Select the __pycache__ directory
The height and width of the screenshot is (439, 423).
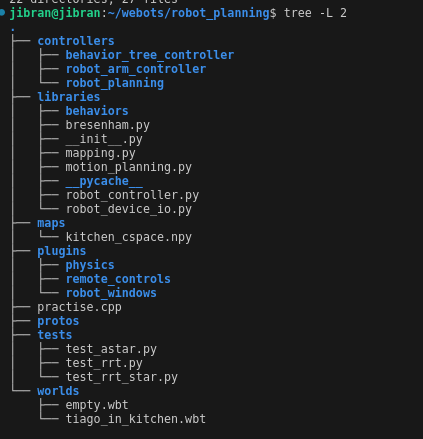pos(104,181)
